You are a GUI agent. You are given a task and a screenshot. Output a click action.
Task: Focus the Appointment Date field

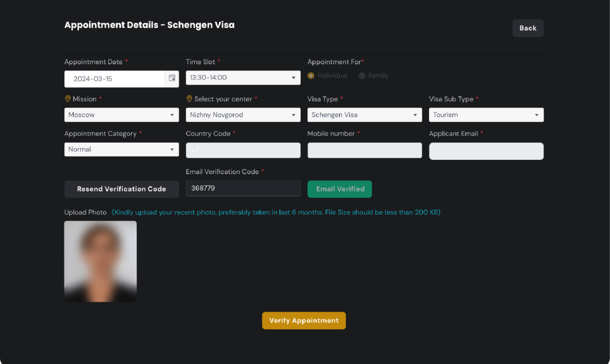pyautogui.click(x=115, y=79)
